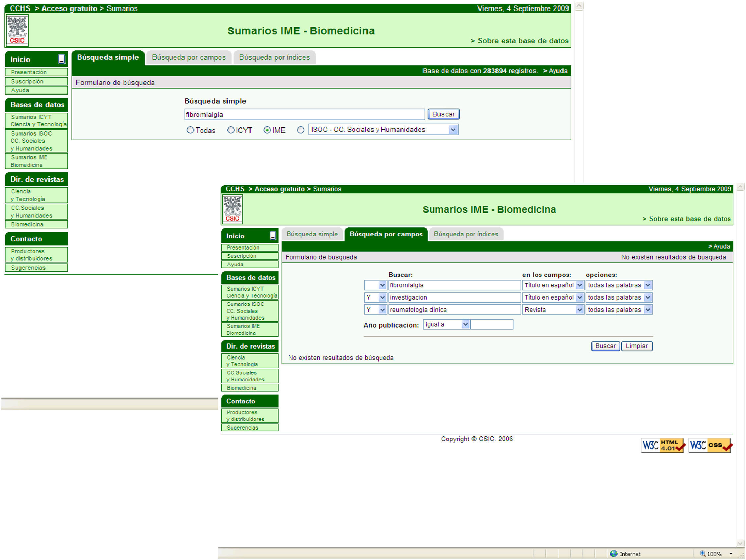746x560 pixels.
Task: Click scrollbar down arrow of lower window
Action: (x=740, y=543)
